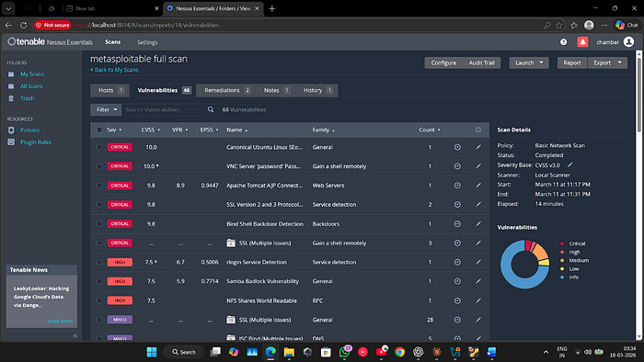Viewport: 644px width, 362px height.
Task: Collapse the sidebar with double chevron icon
Action: [75, 335]
